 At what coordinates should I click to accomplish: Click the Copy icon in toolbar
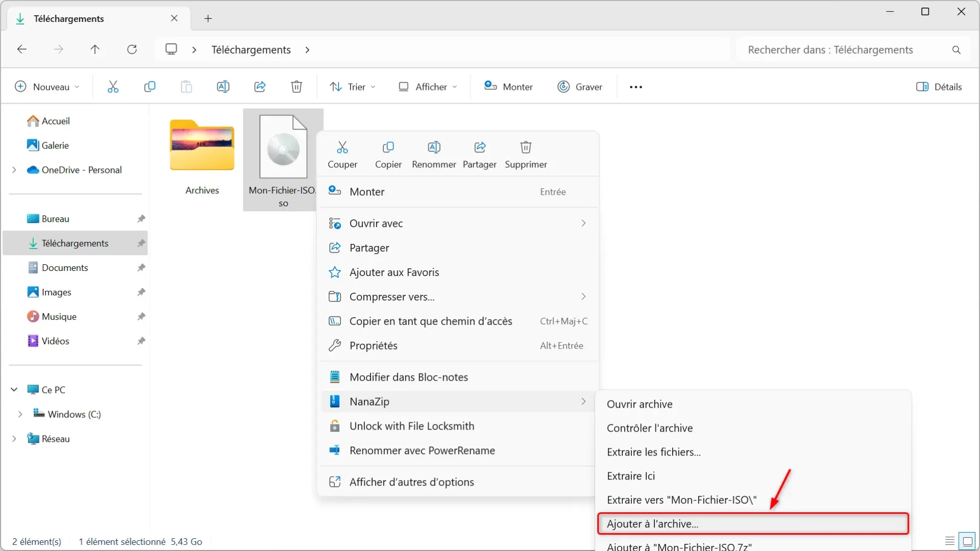(150, 87)
